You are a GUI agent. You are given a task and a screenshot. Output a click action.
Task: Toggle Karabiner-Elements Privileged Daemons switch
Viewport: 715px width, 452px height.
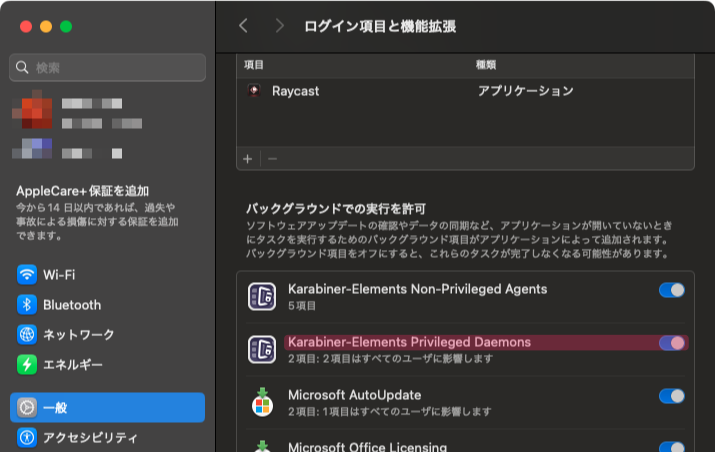point(672,343)
